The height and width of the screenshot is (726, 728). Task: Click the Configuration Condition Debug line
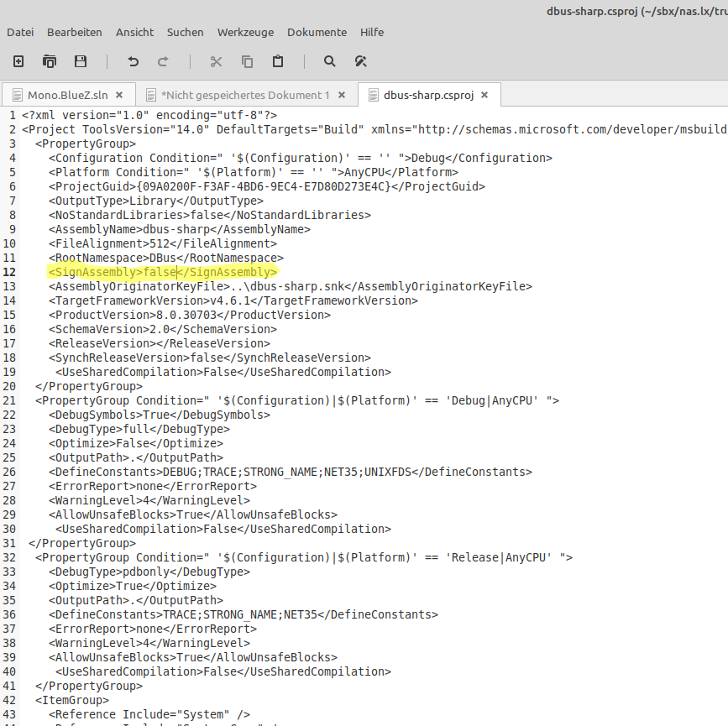(x=301, y=158)
